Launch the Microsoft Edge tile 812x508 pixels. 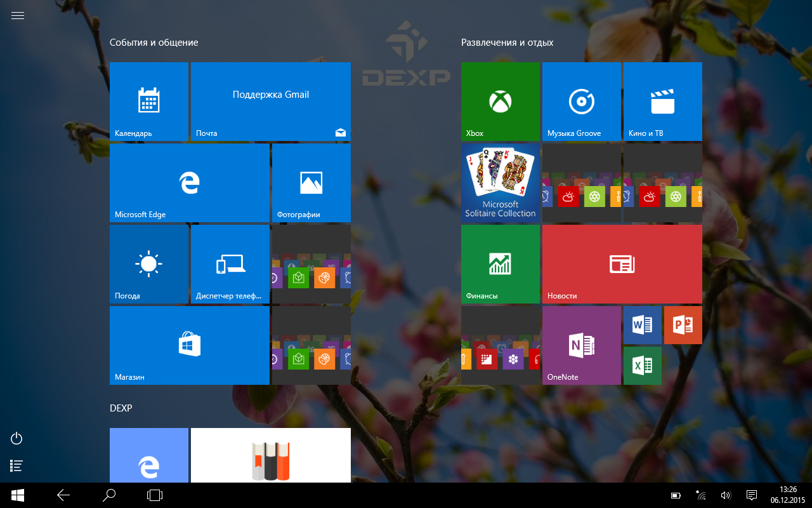[x=190, y=183]
